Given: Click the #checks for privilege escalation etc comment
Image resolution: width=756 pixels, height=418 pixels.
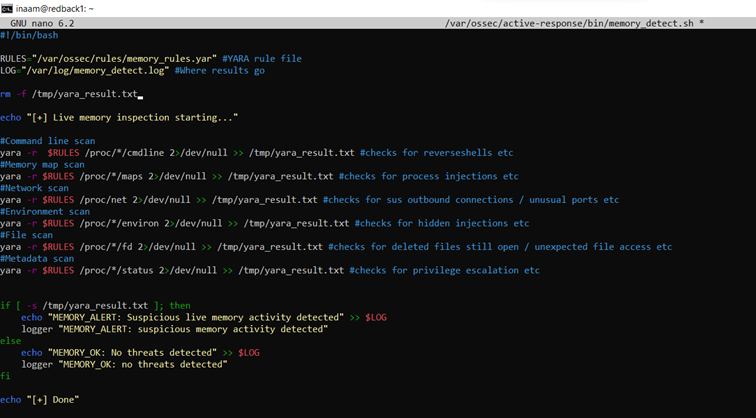Looking at the screenshot, I should 445,271.
